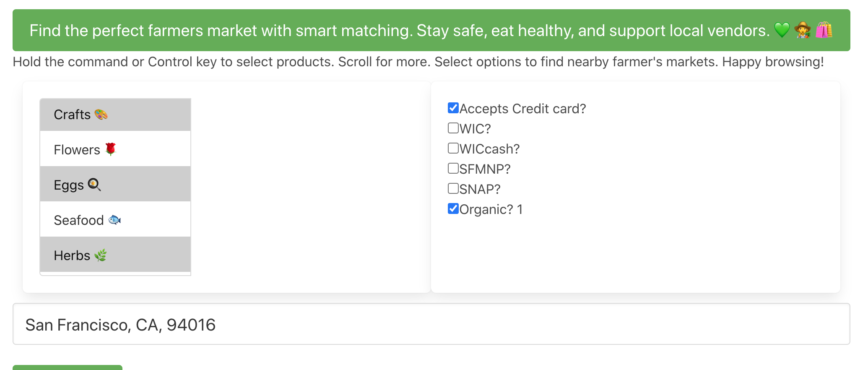
Task: Check the WICcash option
Action: (x=453, y=148)
